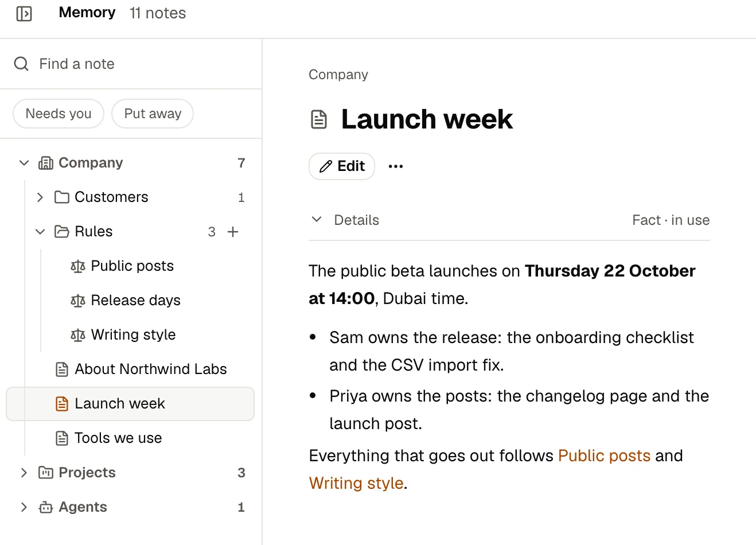Click the Customers folder icon

coord(62,197)
